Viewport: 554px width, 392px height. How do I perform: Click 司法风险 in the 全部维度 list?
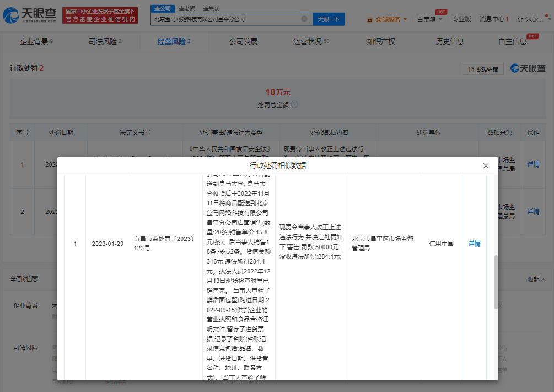[25, 347]
